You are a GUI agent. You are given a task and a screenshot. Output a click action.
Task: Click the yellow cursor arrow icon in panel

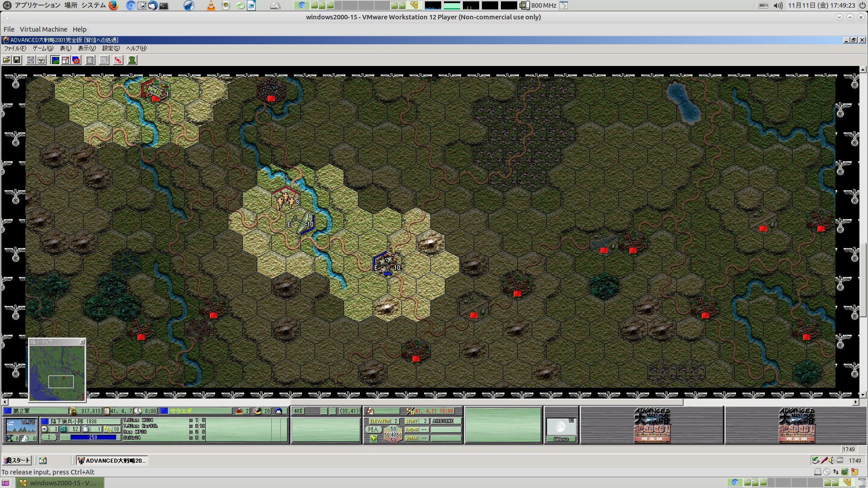pos(373,438)
